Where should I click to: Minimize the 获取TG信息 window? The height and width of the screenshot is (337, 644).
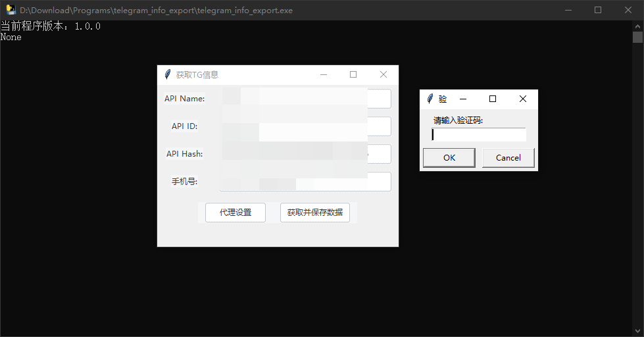324,74
